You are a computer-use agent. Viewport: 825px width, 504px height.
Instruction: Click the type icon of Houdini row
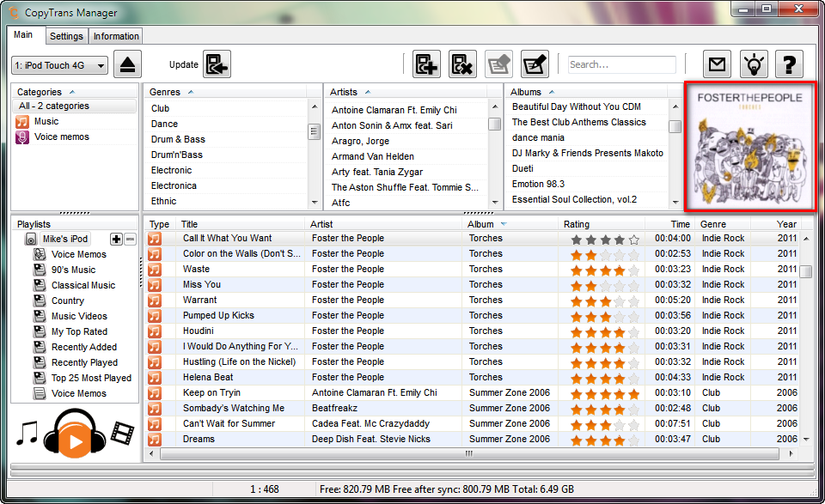(x=154, y=331)
